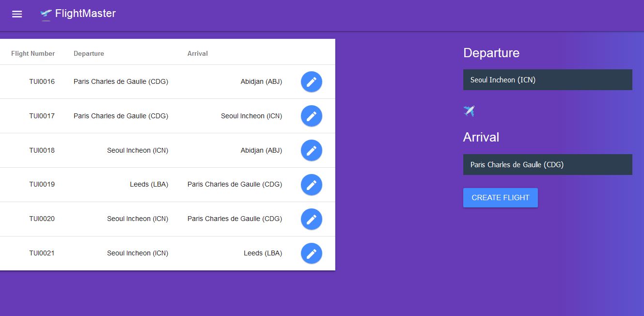Edit flight TUI0019 using its pencil icon
This screenshot has height=316, width=644.
(312, 185)
